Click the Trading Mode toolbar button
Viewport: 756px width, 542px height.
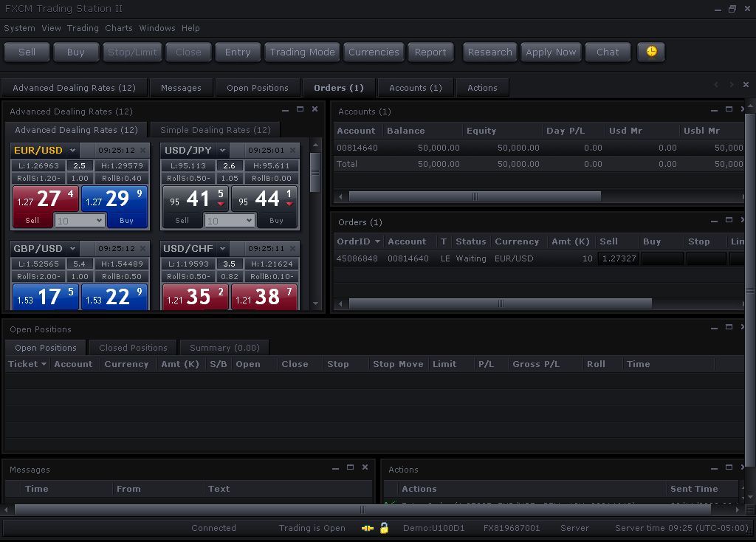point(302,52)
